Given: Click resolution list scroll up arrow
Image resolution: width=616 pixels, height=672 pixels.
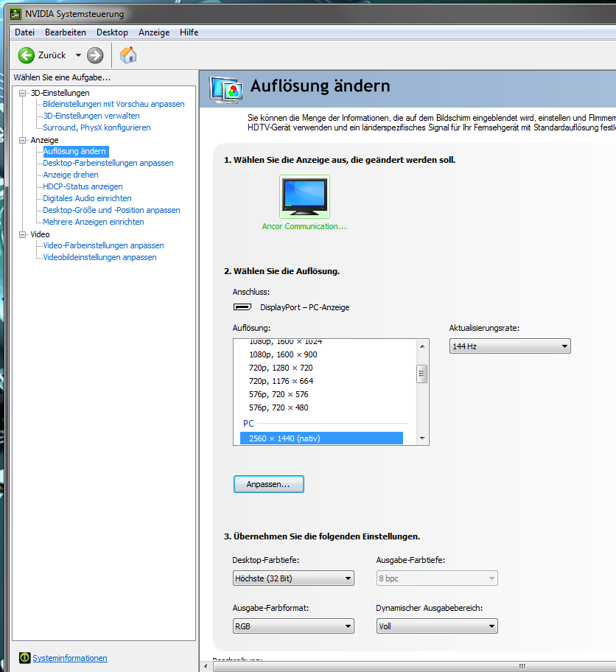Looking at the screenshot, I should tap(422, 346).
